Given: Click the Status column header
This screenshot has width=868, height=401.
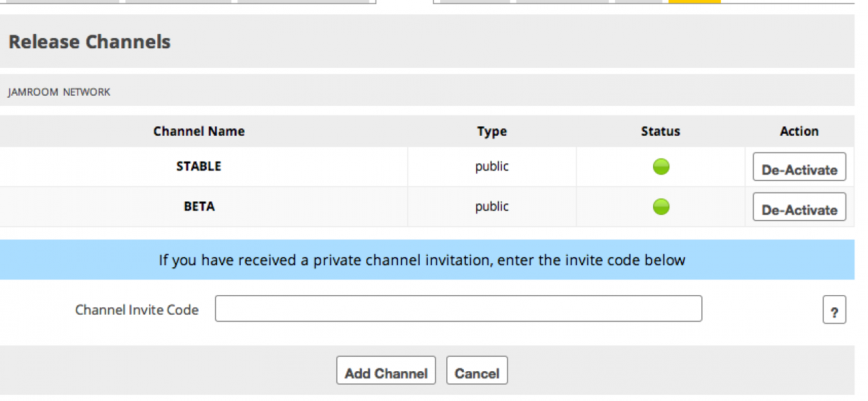Looking at the screenshot, I should (x=660, y=131).
